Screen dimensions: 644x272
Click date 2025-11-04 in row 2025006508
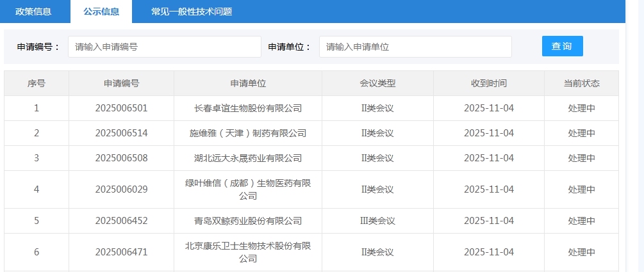(489, 158)
